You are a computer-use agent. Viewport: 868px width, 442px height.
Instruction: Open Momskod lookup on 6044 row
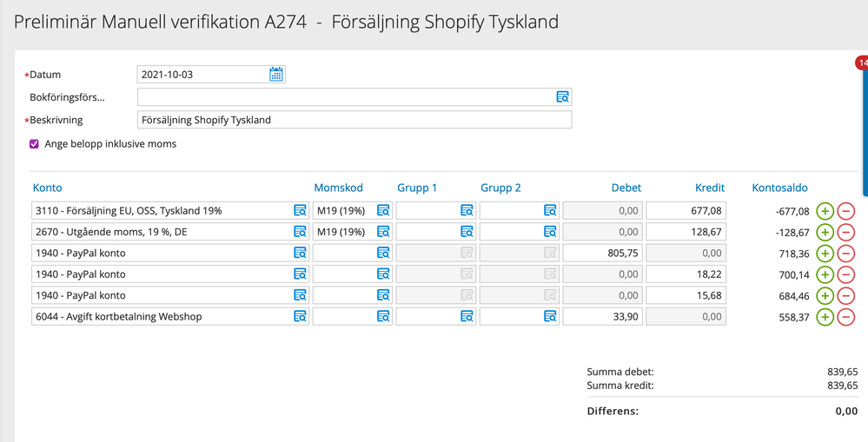pos(383,317)
